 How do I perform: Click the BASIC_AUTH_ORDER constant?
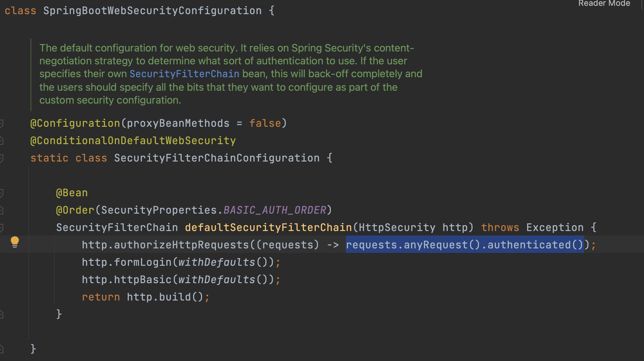[275, 210]
